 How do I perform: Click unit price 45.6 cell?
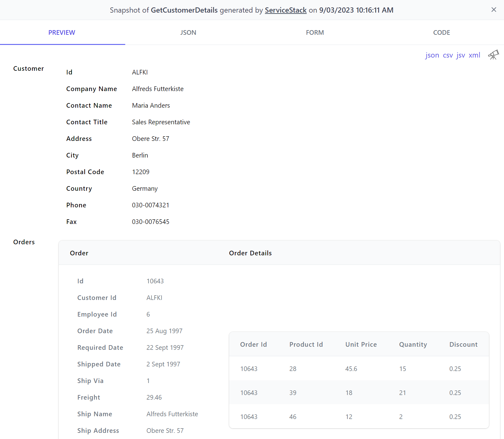click(x=351, y=369)
